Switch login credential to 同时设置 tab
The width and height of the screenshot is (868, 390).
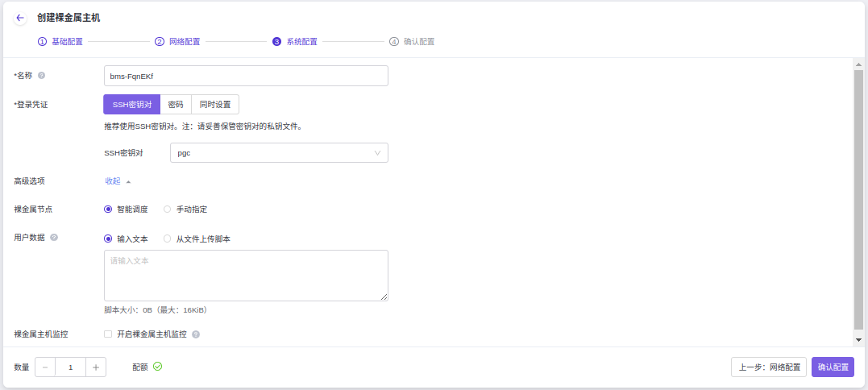coord(215,105)
